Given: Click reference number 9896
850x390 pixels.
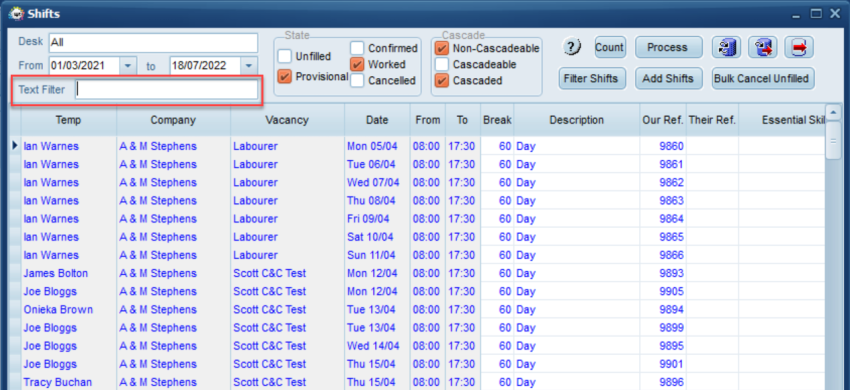Looking at the screenshot, I should (671, 382).
